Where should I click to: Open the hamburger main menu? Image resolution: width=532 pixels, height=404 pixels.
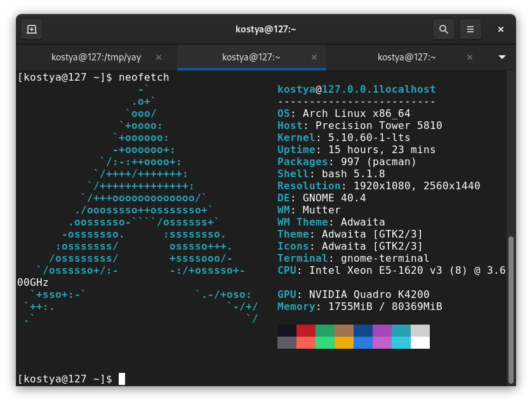pyautogui.click(x=470, y=29)
